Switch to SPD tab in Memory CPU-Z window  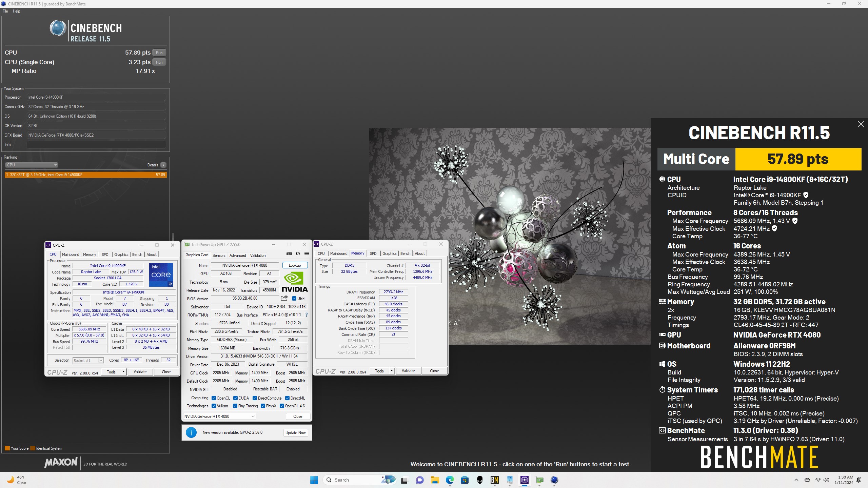pos(373,253)
